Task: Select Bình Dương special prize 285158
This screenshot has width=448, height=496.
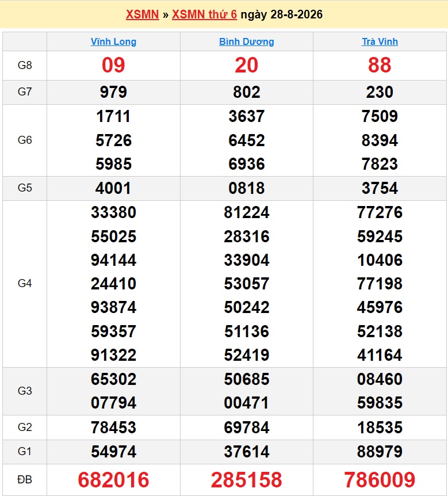Action: click(x=247, y=479)
